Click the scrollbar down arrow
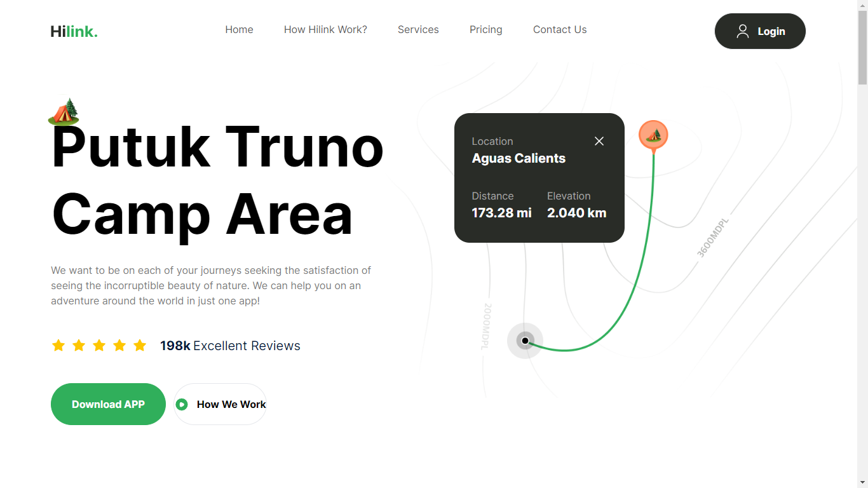 pyautogui.click(x=863, y=482)
